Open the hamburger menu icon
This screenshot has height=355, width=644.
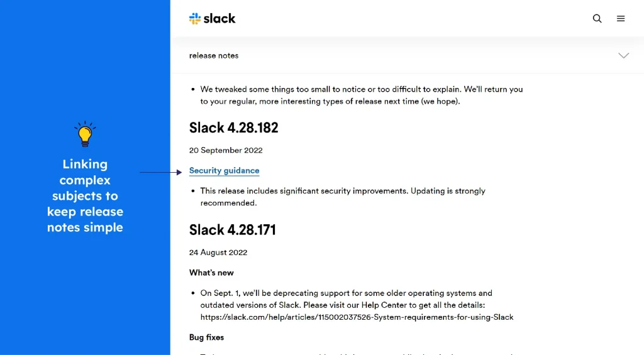[621, 18]
